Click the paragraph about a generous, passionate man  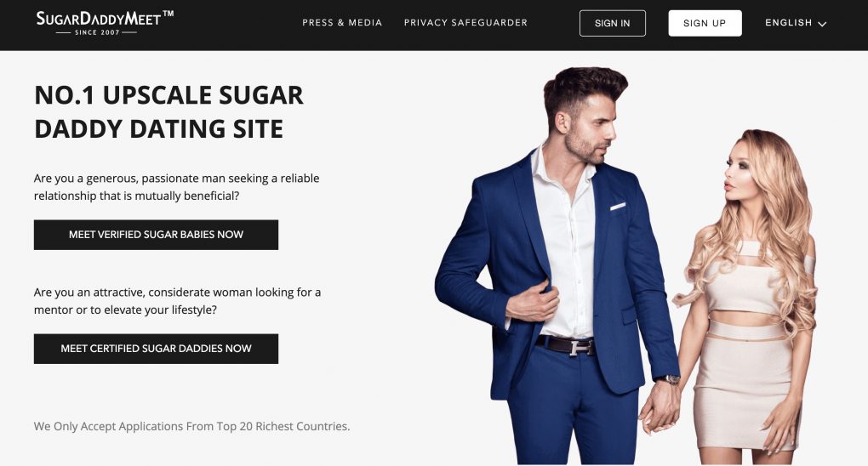pos(177,187)
